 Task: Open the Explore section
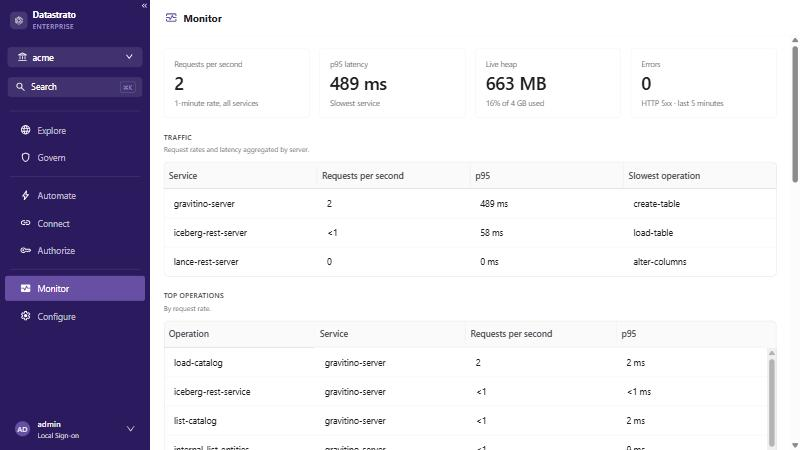[75, 131]
